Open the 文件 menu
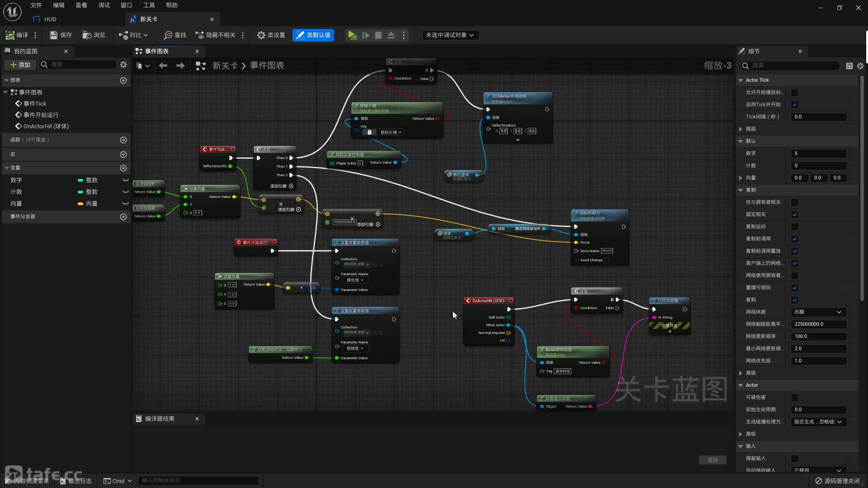This screenshot has width=868, height=488. (36, 5)
